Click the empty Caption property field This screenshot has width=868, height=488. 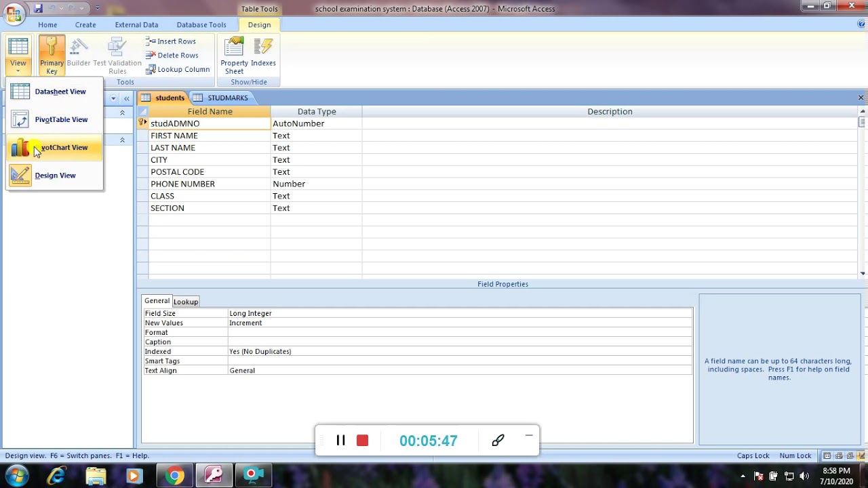point(460,342)
